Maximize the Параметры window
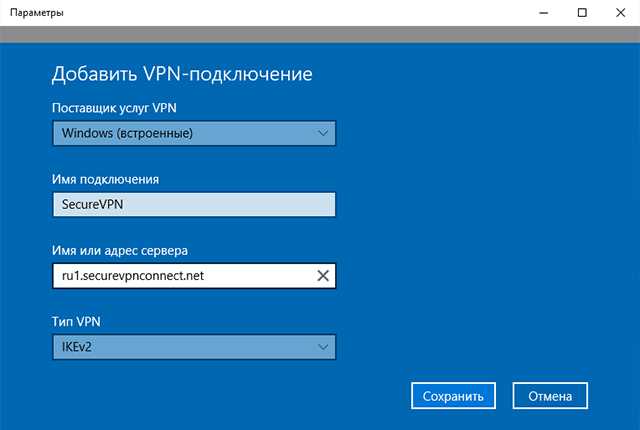Image resolution: width=640 pixels, height=430 pixels. [582, 13]
